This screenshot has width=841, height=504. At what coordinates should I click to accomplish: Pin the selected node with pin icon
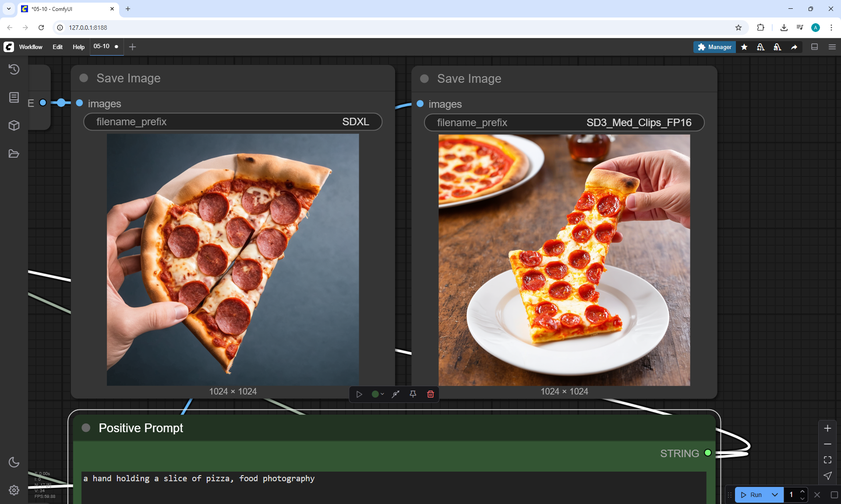tap(413, 394)
